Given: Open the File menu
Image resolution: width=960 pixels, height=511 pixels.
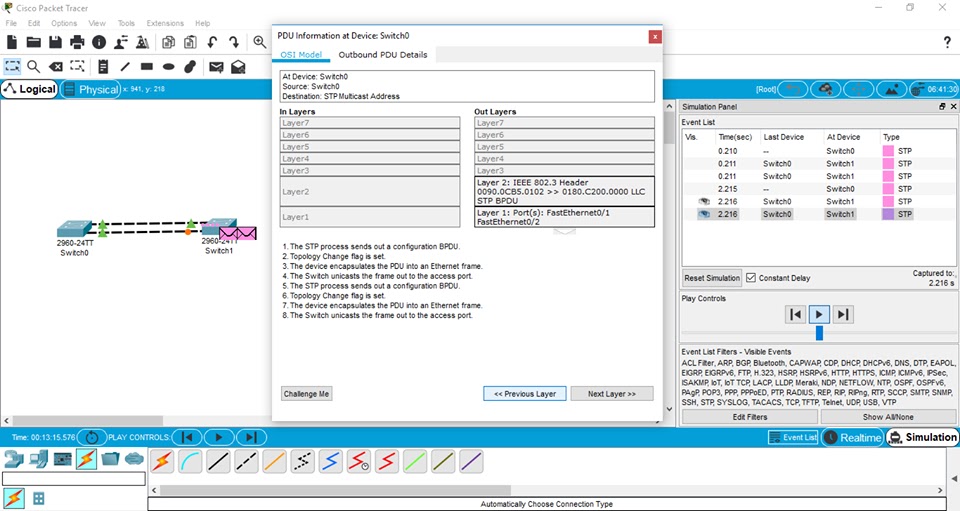Looking at the screenshot, I should pos(11,23).
